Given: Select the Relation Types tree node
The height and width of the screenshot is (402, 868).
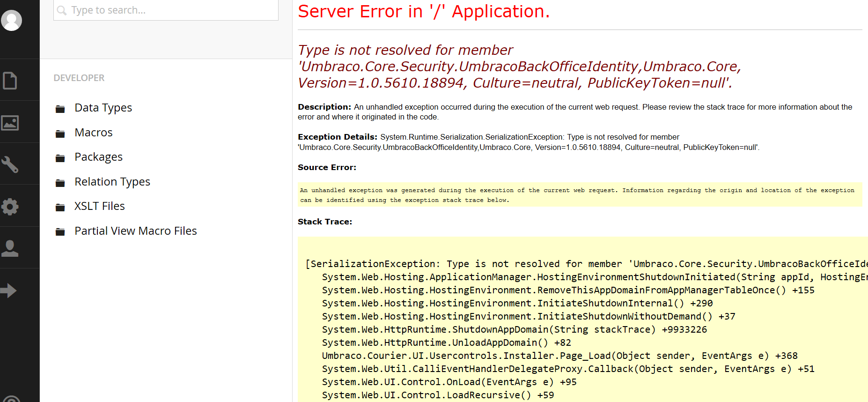Looking at the screenshot, I should [x=112, y=182].
